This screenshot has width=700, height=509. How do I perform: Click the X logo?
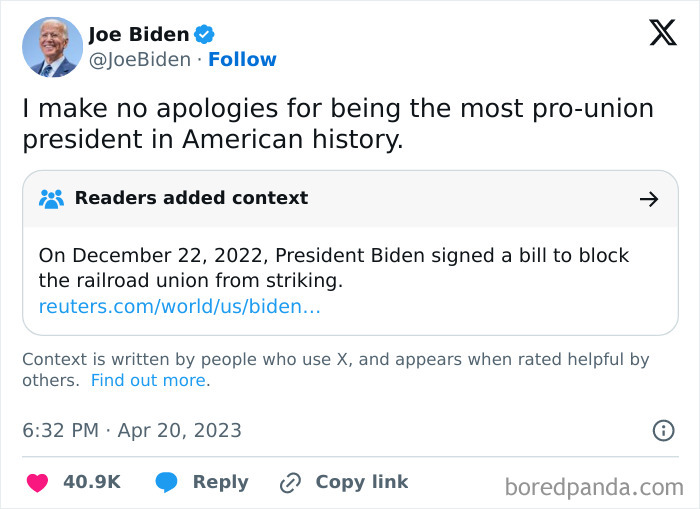[x=662, y=33]
